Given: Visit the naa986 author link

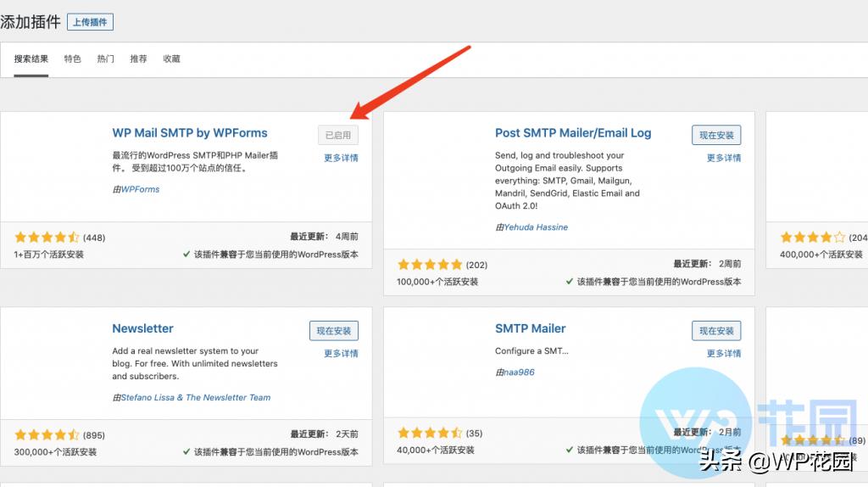Looking at the screenshot, I should click(x=520, y=372).
